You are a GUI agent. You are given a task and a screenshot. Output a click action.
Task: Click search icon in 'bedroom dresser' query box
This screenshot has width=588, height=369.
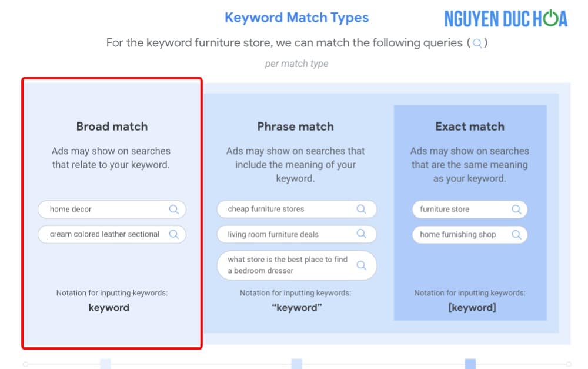361,265
